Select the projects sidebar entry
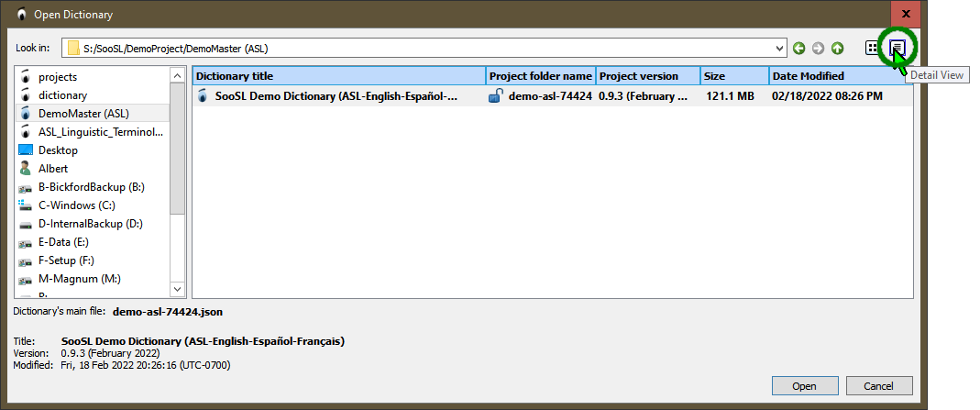The image size is (980, 410). click(x=93, y=77)
